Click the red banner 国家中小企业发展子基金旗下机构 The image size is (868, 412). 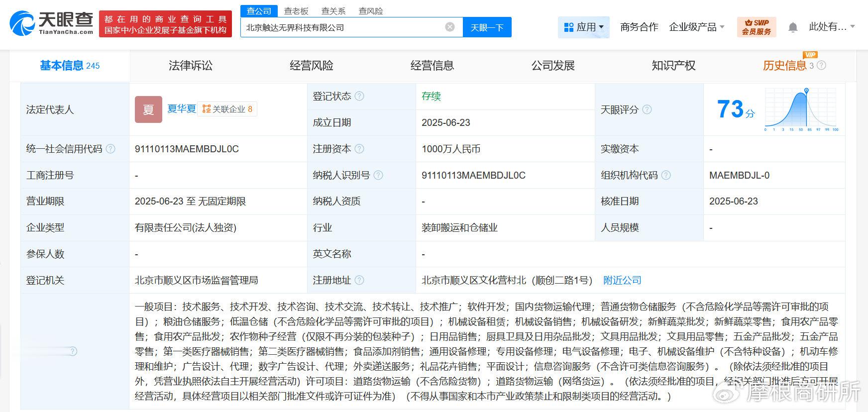click(165, 24)
